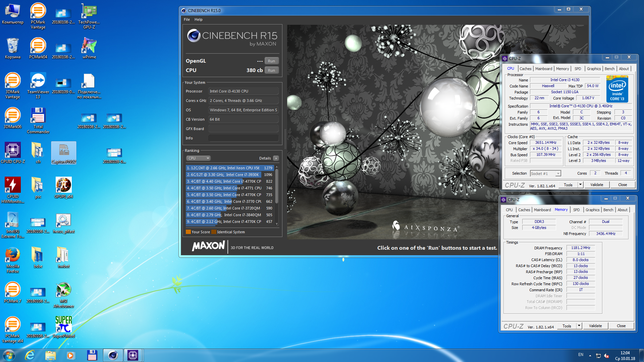644x362 pixels.
Task: Open the volume icon in system tray
Action: [x=606, y=356]
